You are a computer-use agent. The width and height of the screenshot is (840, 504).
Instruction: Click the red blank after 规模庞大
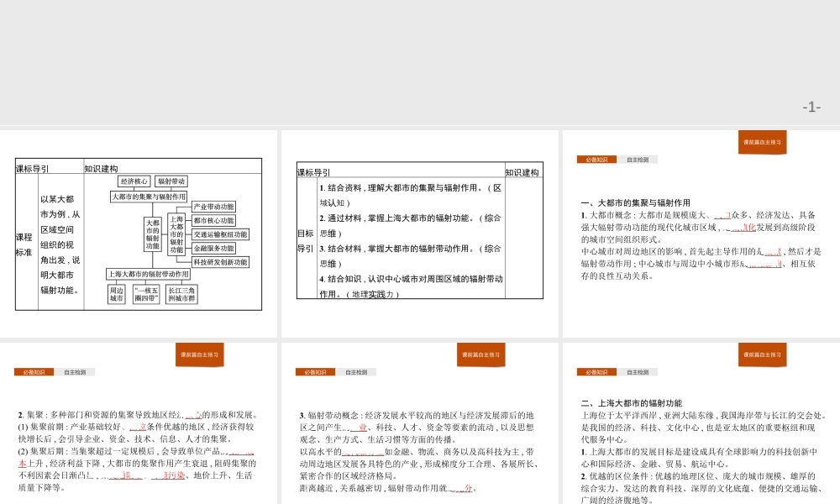click(x=723, y=215)
